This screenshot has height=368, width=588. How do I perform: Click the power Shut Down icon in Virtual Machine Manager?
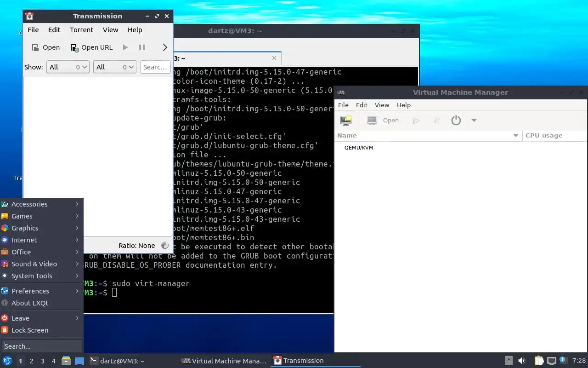(456, 121)
